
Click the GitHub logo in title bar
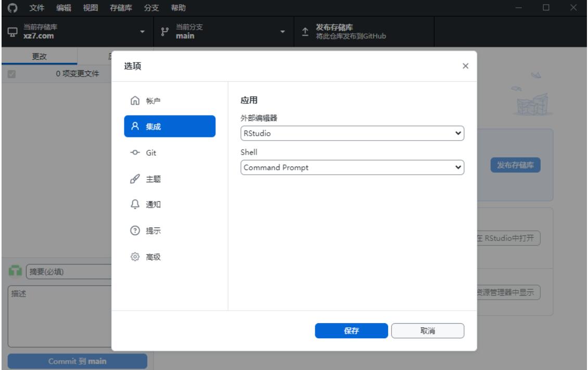click(10, 8)
